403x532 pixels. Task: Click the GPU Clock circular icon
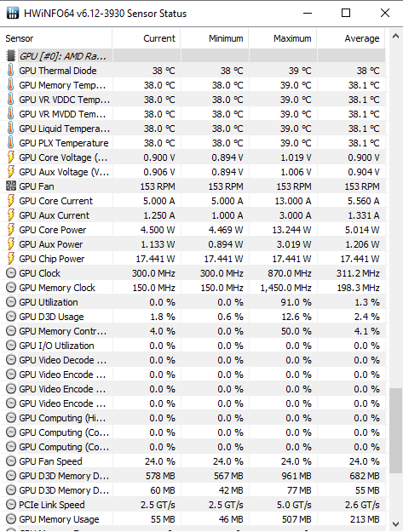[11, 272]
